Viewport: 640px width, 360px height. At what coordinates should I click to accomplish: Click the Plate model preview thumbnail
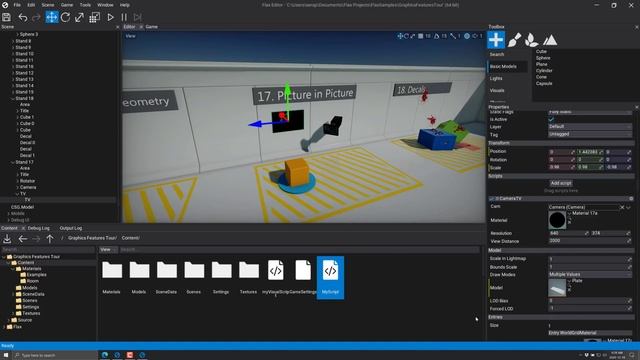(557, 288)
